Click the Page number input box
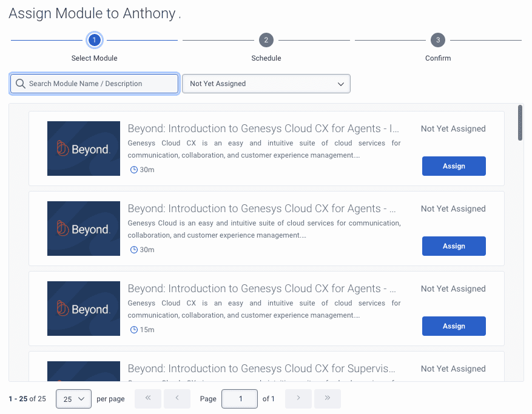The image size is (532, 414). click(239, 398)
